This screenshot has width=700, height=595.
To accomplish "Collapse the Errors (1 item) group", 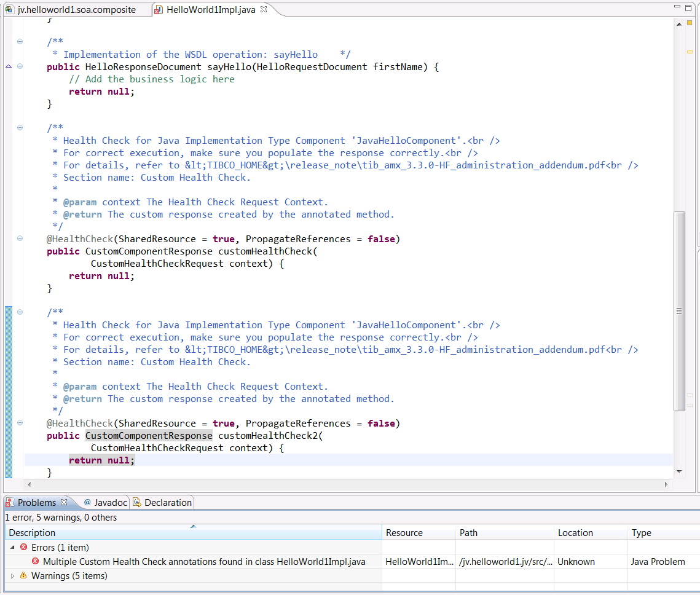I will [13, 547].
